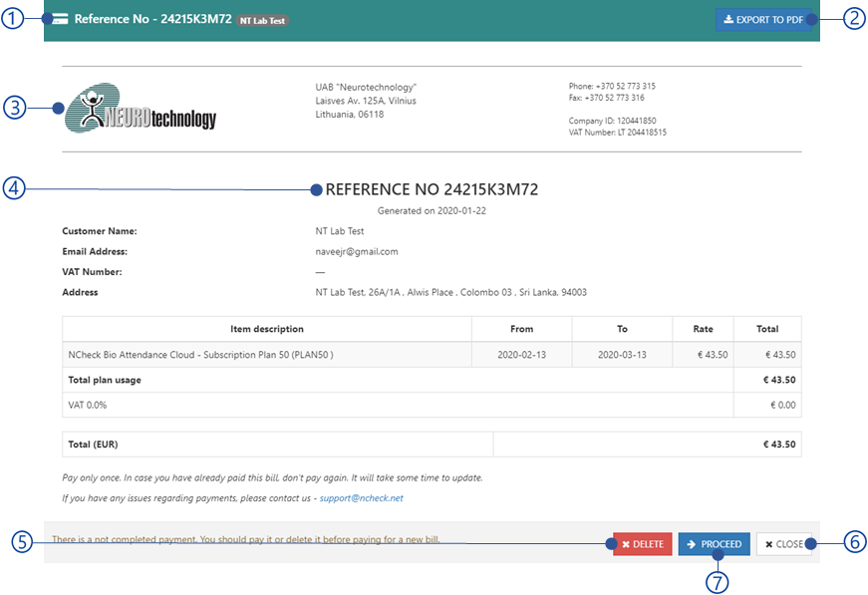Select the email naveejr@gmail.com
Image resolution: width=868 pixels, height=595 pixels.
(x=357, y=252)
